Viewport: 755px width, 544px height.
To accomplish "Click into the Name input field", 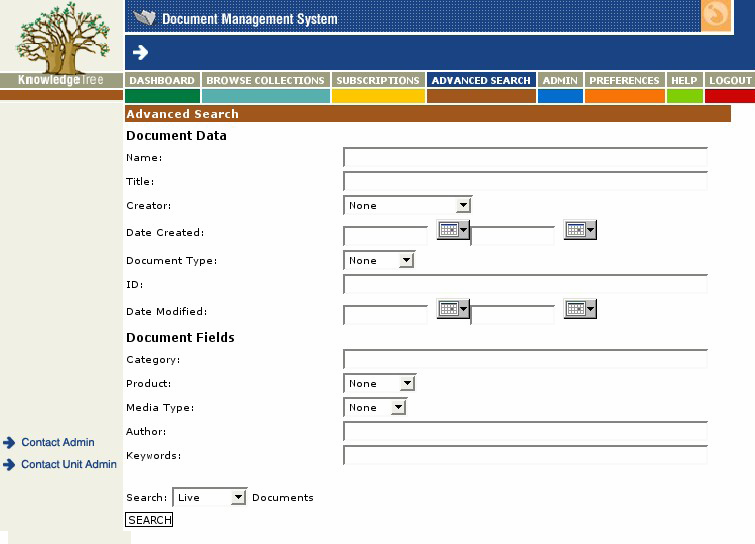I will coord(525,157).
